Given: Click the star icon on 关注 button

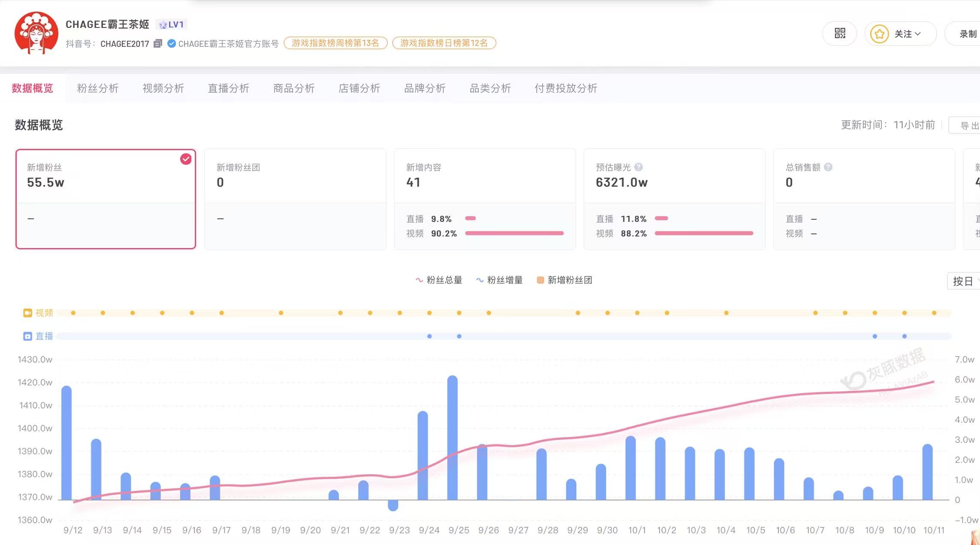Looking at the screenshot, I should (x=879, y=34).
